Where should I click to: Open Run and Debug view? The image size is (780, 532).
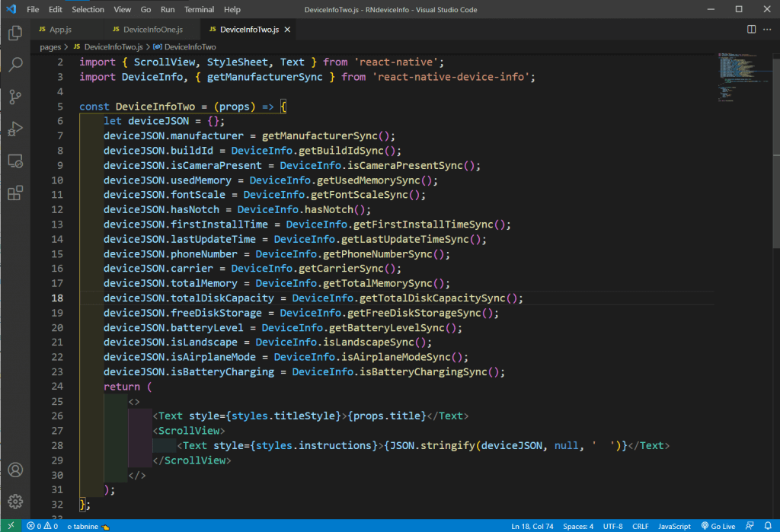(14, 129)
